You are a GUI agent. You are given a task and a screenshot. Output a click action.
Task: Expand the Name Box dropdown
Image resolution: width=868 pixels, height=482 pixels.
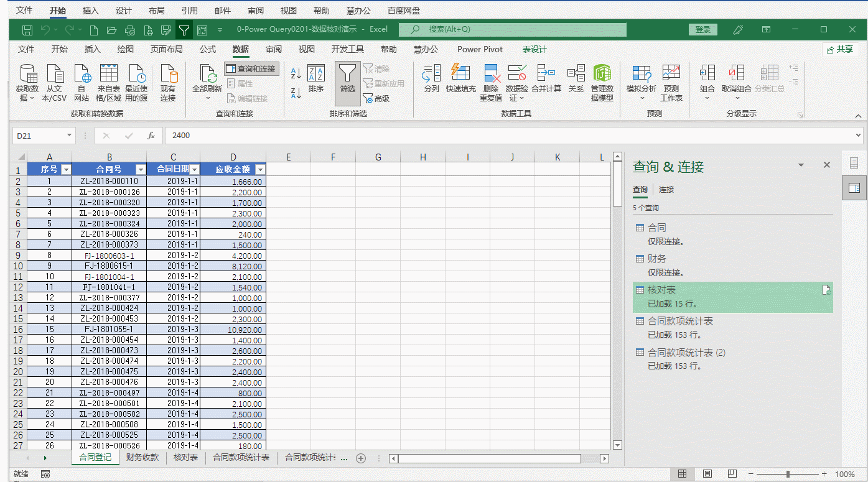point(69,136)
